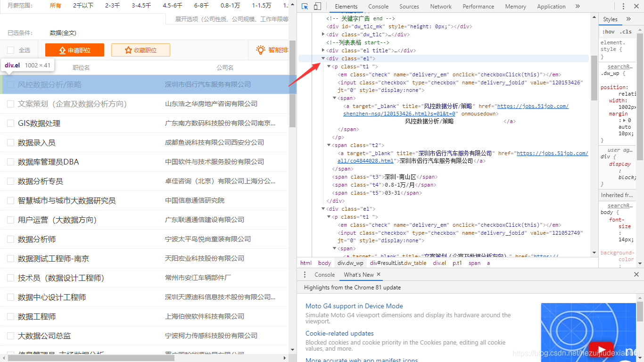Check the box for 文案策划 job row
Screen dimensions: 644x362
point(10,104)
